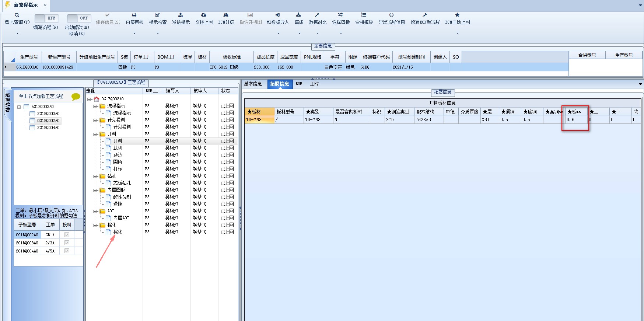Toggle 投料 checkbox for 2G1BQ003A0 row

67,243
